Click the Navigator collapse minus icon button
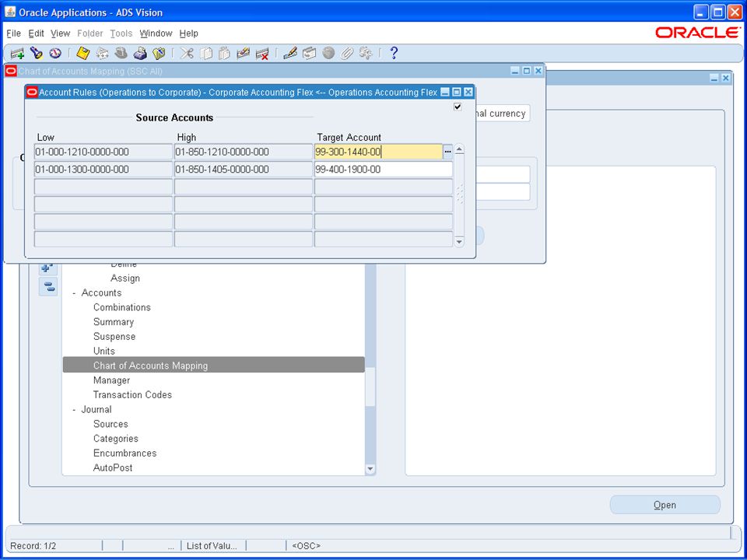This screenshot has height=560, width=747. coord(48,287)
